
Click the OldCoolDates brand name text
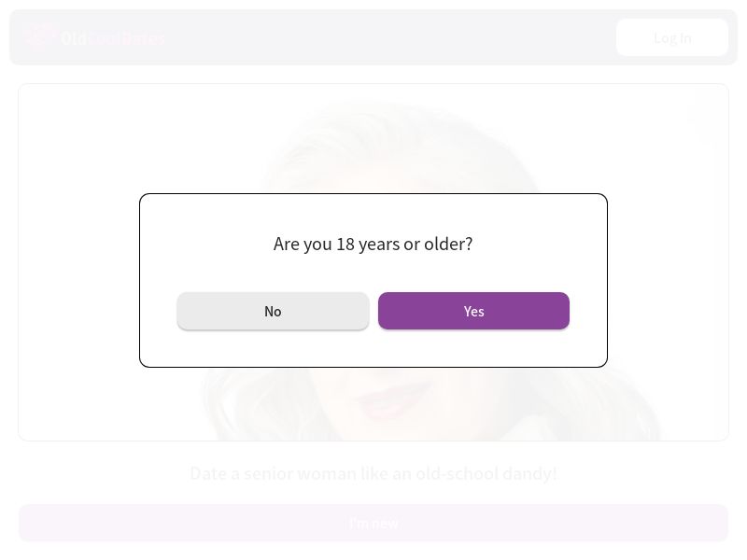click(x=113, y=38)
